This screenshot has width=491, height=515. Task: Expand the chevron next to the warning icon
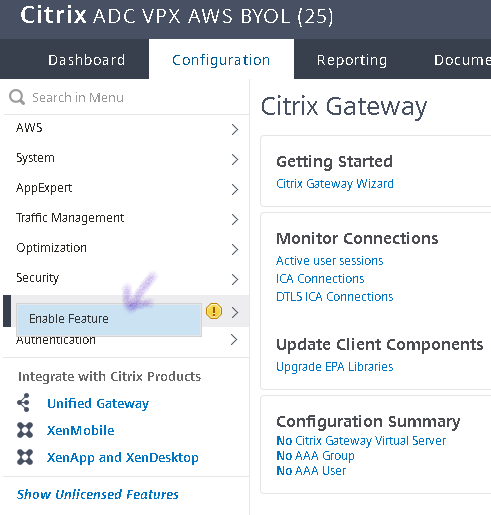[x=235, y=312]
